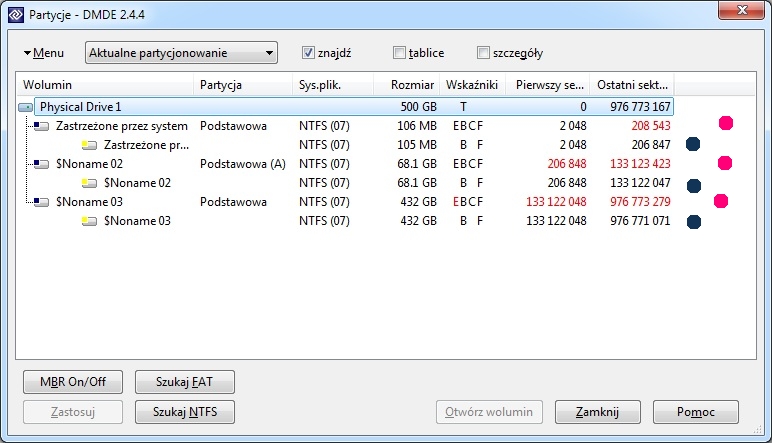Uncheck the znajdź checkbox
Viewport: 772px width, 443px height.
click(x=308, y=53)
